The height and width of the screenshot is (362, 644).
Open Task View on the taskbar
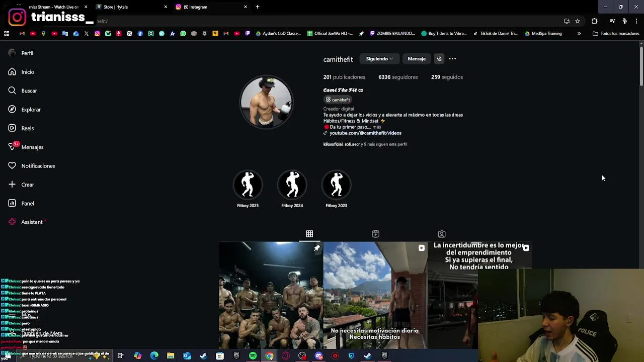tap(121, 356)
